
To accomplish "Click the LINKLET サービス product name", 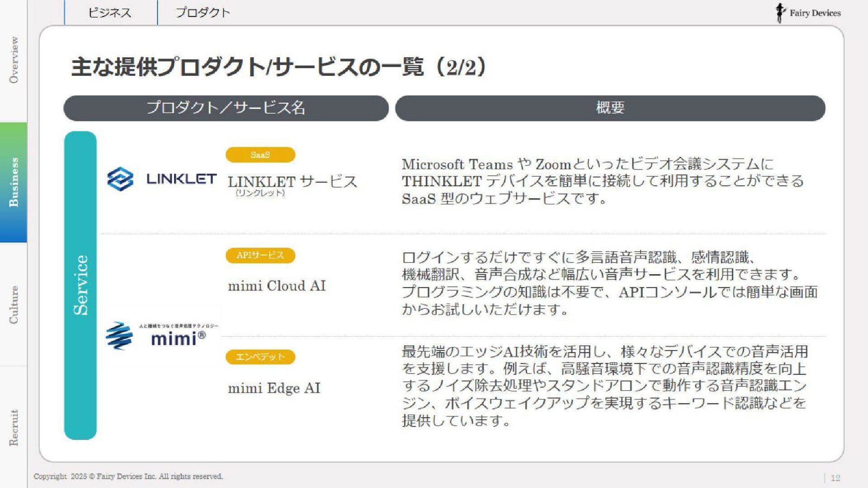I will [x=292, y=182].
